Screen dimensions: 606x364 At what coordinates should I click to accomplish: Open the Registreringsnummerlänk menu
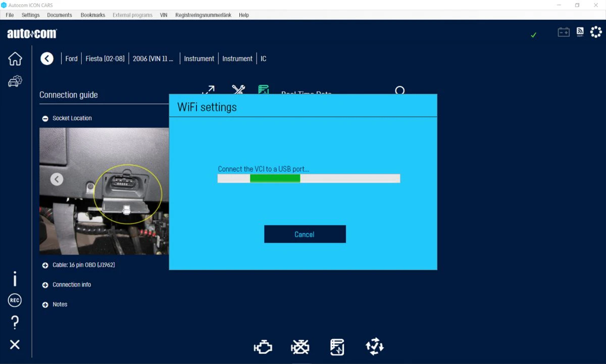[x=203, y=15]
